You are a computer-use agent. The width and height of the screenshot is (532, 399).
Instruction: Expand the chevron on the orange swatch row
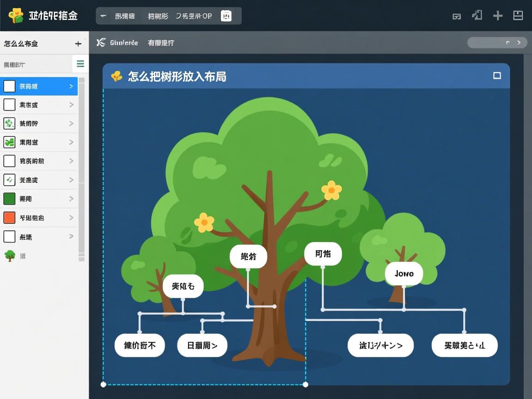[x=72, y=217]
